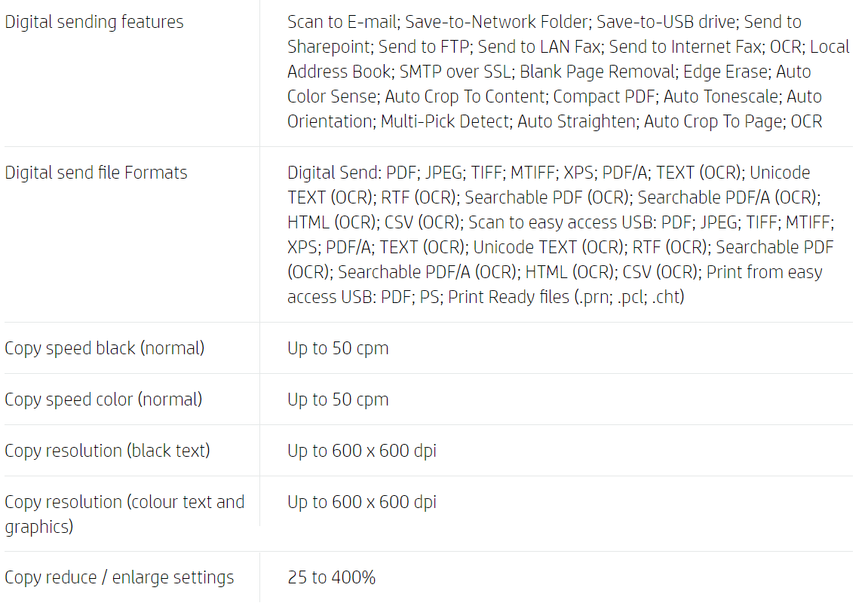
Task: Click the "Copy resolution (black text)" label
Action: pos(107,451)
